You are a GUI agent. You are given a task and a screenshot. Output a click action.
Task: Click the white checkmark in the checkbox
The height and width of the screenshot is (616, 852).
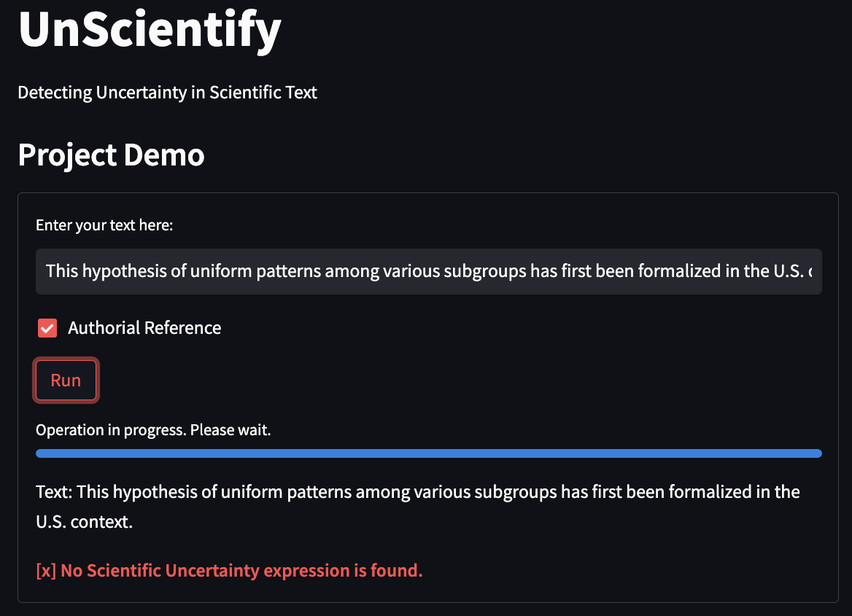pos(47,328)
